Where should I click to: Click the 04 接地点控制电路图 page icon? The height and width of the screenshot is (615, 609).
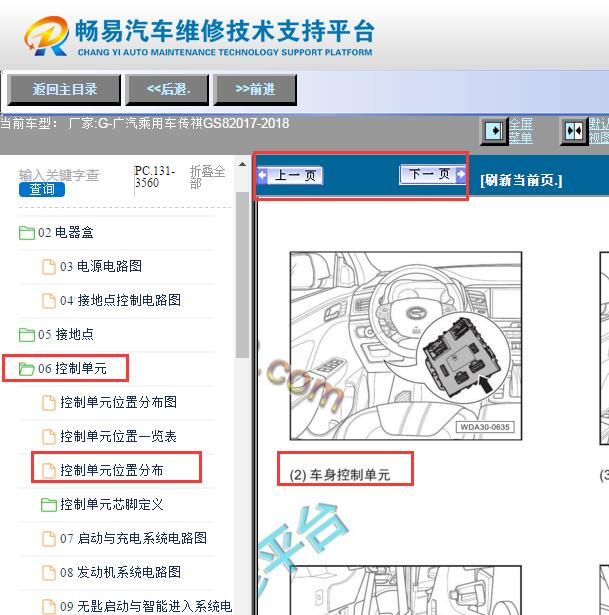[49, 300]
